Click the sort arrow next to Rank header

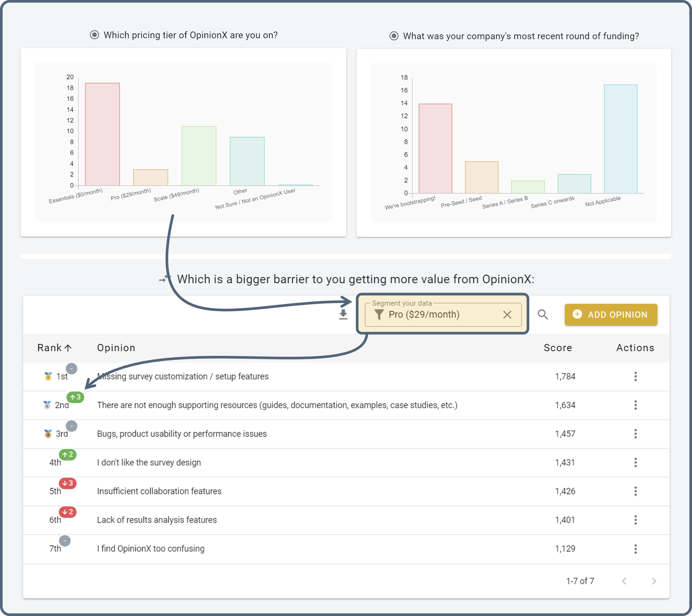click(68, 348)
